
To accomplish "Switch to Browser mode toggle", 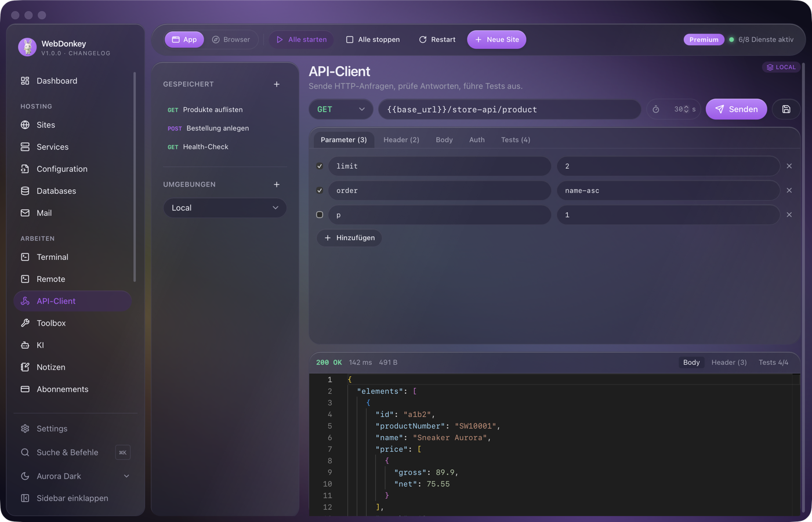I will (x=231, y=39).
